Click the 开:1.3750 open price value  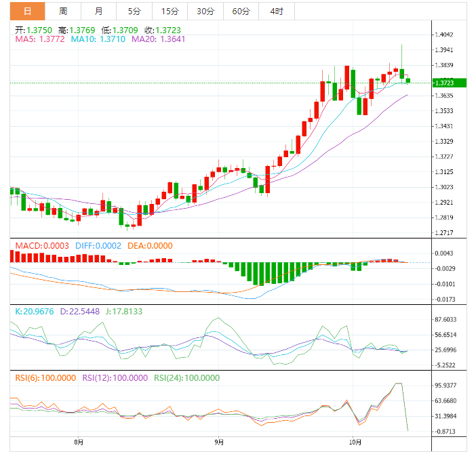click(x=34, y=30)
